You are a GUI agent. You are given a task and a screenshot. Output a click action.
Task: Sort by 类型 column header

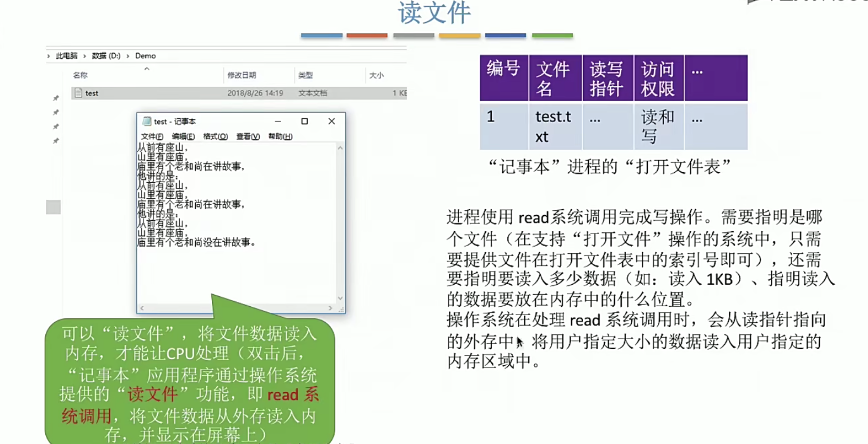tap(305, 75)
